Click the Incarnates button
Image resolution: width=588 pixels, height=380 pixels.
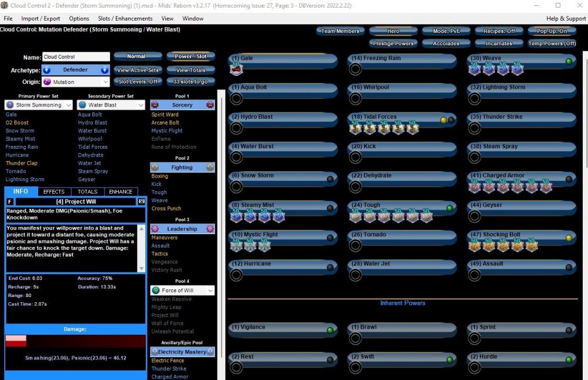499,44
